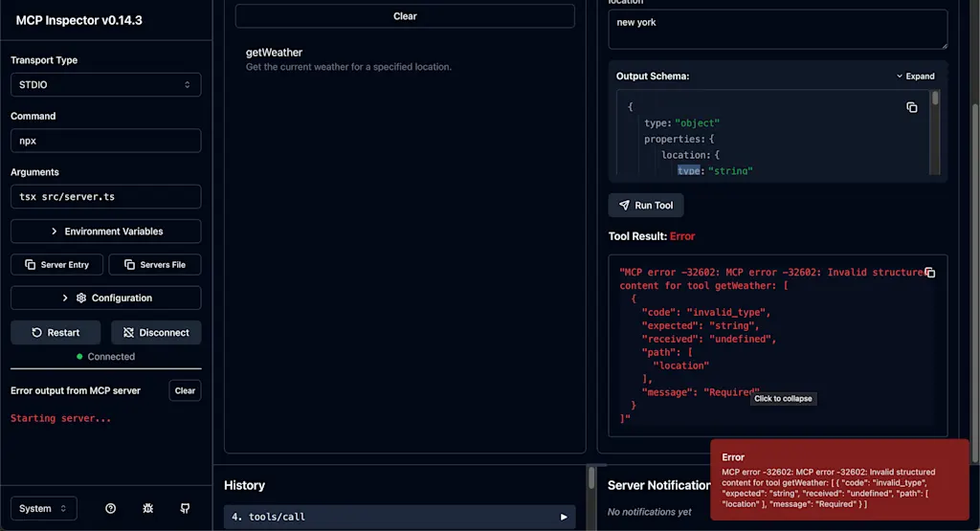Click the Command input field with npx
This screenshot has width=980, height=531.
105,142
